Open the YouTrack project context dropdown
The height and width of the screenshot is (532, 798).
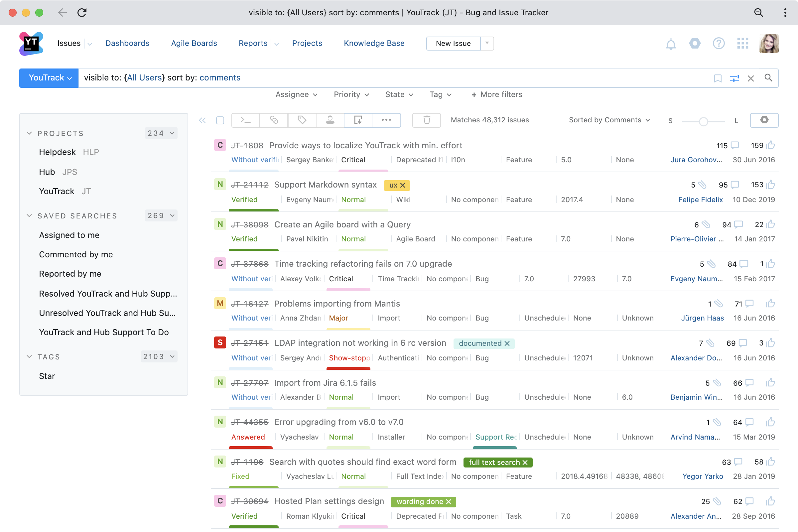pos(49,78)
